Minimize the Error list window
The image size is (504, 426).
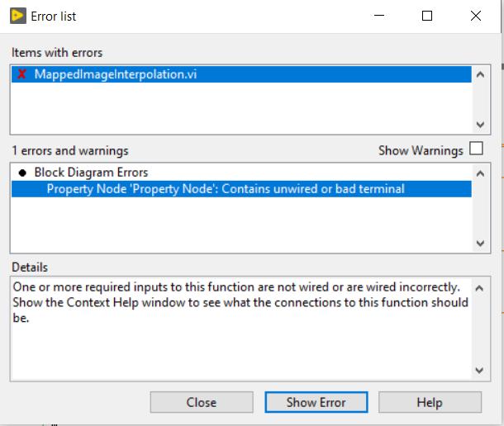click(x=379, y=16)
